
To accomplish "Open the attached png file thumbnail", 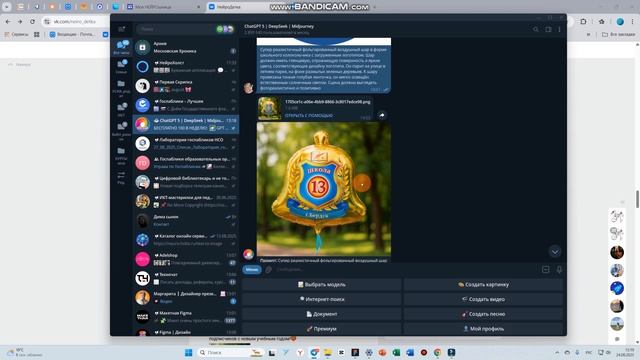I will point(269,108).
